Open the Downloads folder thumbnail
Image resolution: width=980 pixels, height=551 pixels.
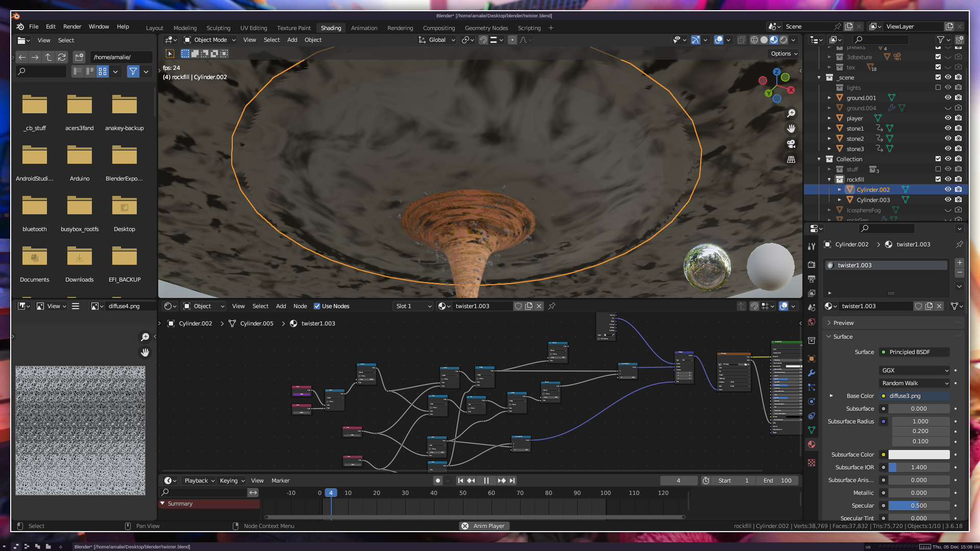click(x=79, y=257)
